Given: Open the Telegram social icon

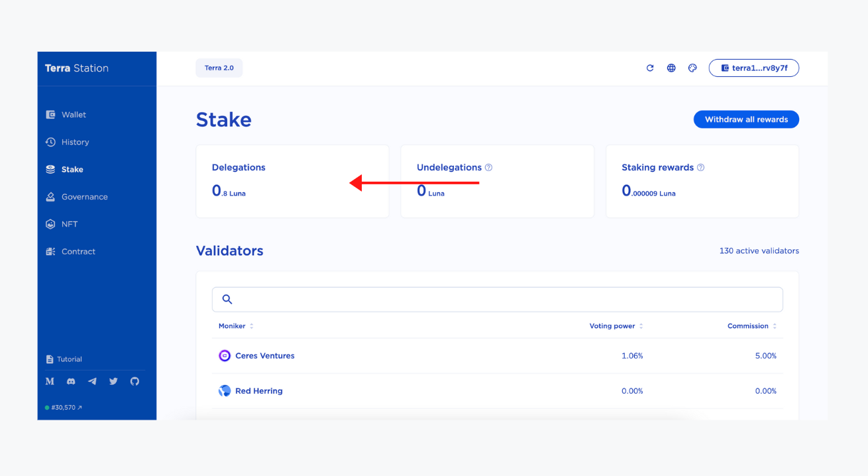Looking at the screenshot, I should point(92,381).
